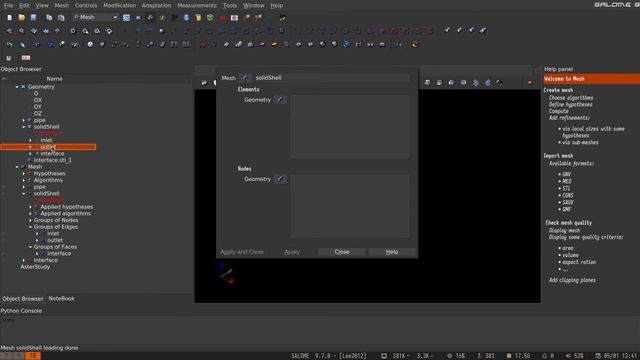Screen dimensions: 640x360
Task: Collapse the Mesh tree node
Action: point(17,167)
